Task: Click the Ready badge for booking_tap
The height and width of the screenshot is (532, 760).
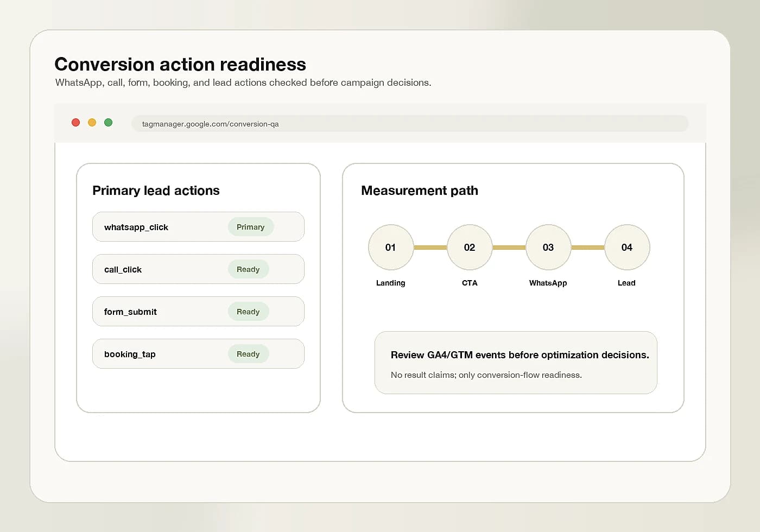Action: pos(249,354)
